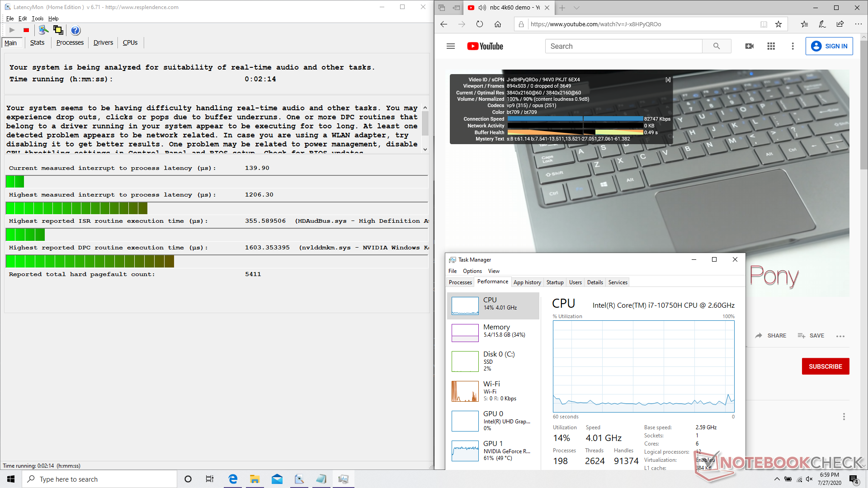868x488 pixels.
Task: Close the stats for nerds overlay
Action: [668, 80]
